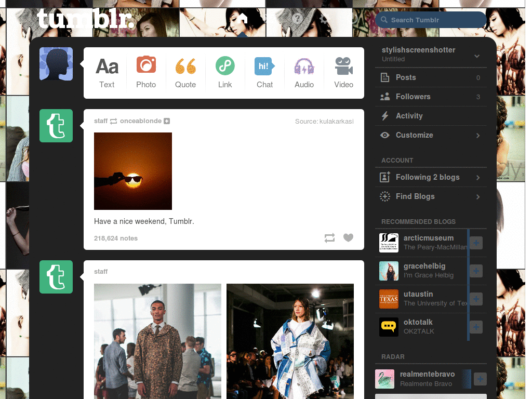Open the arcticmuseum recommended blog
532x399 pixels.
(429, 238)
